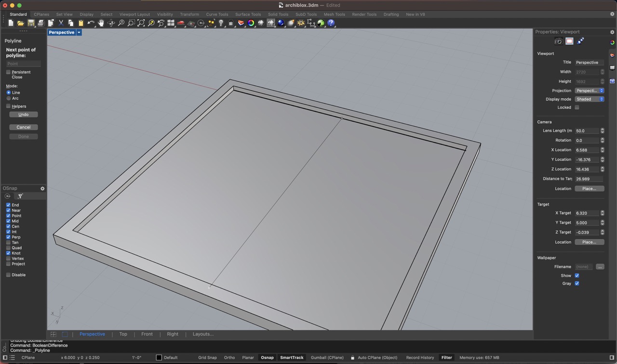The height and width of the screenshot is (364, 617).
Task: Click the Undo button in Polyline panel
Action: (x=23, y=115)
